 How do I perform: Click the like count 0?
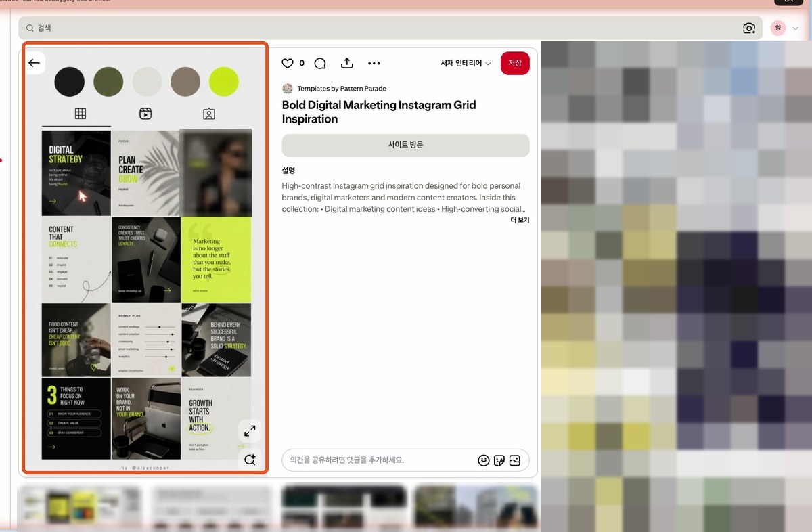(x=302, y=63)
